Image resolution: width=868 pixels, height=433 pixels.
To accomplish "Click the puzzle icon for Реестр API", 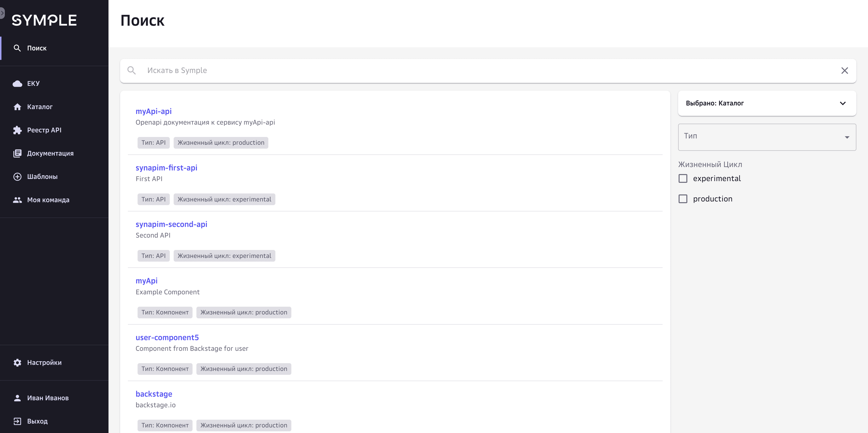I will point(17,130).
